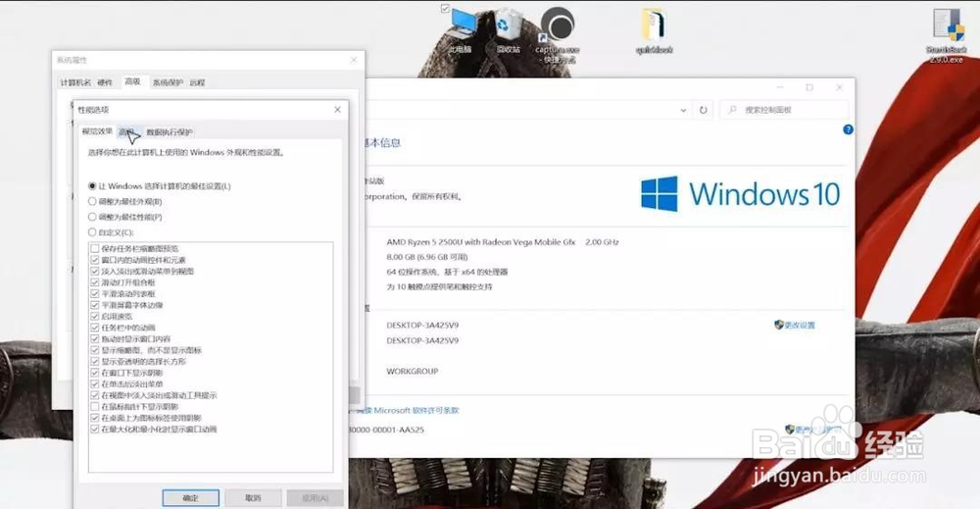Click the 搜索控制面板 search field
Screen dimensions: 980x509
784,110
